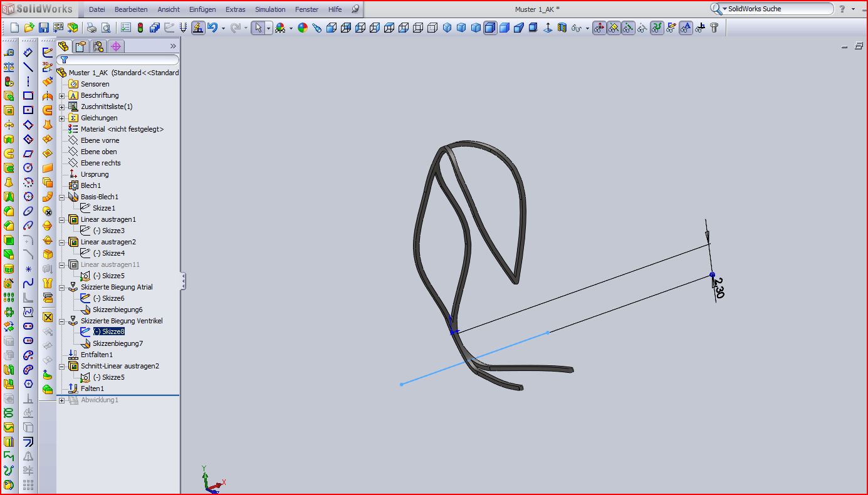The image size is (868, 495).
Task: Switch to ConfigurationManager tab
Action: tap(98, 46)
